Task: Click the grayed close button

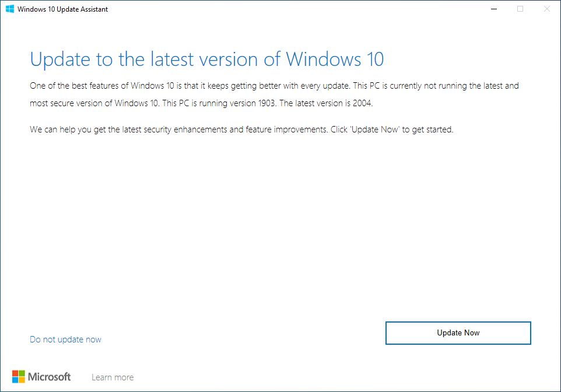Action: coord(546,9)
